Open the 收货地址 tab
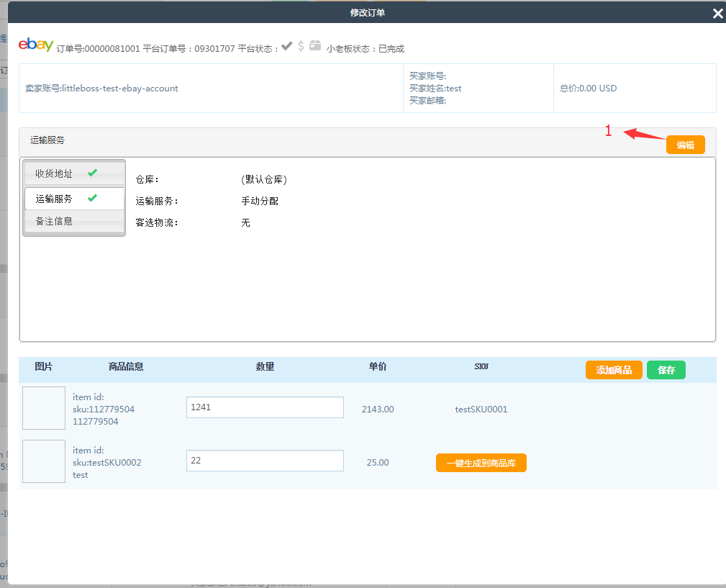 [x=55, y=173]
